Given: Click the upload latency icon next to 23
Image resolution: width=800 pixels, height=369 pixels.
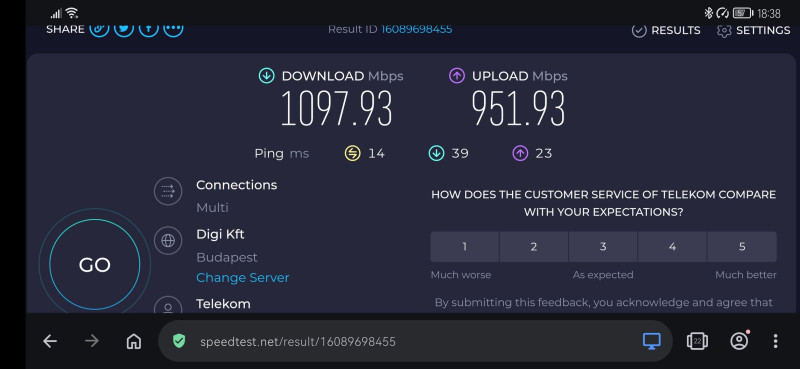Looking at the screenshot, I should tap(520, 153).
